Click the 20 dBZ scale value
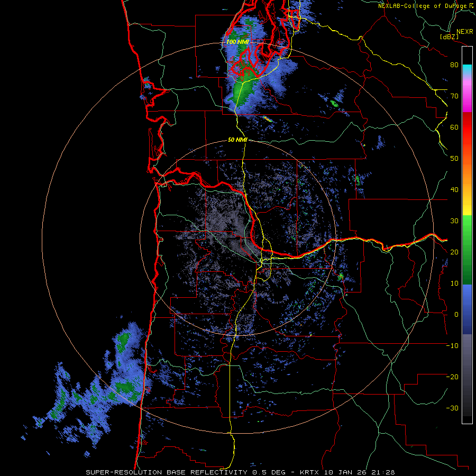The height and width of the screenshot is (476, 476). (x=454, y=252)
